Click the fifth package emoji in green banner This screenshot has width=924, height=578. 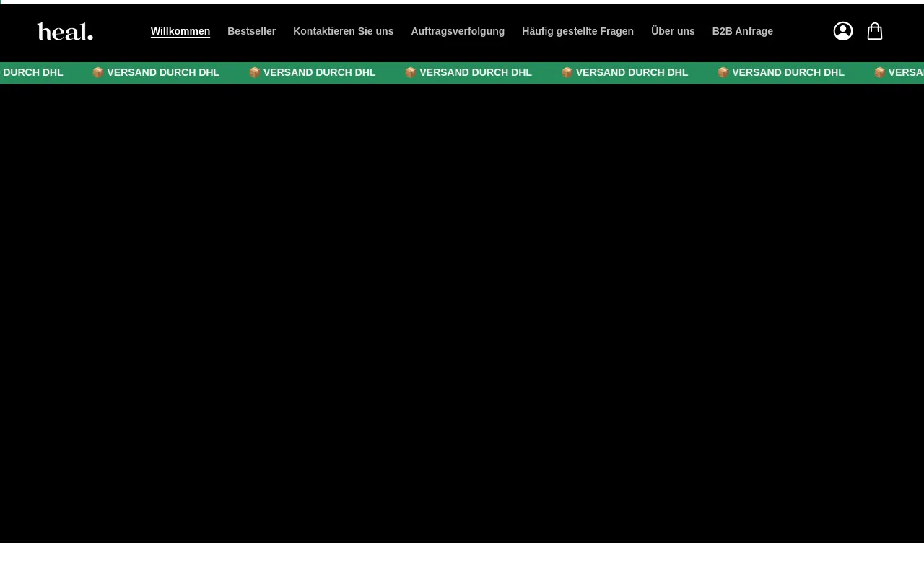point(723,72)
